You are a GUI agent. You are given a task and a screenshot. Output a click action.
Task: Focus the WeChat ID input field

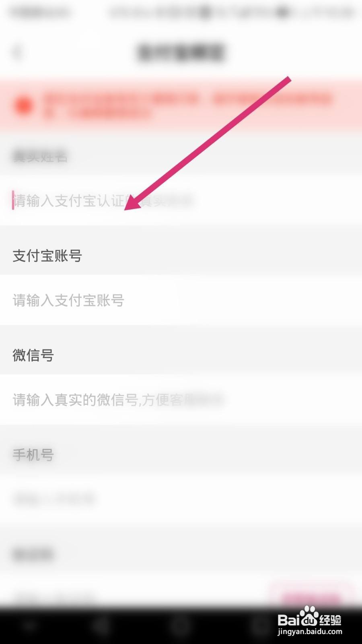181,399
